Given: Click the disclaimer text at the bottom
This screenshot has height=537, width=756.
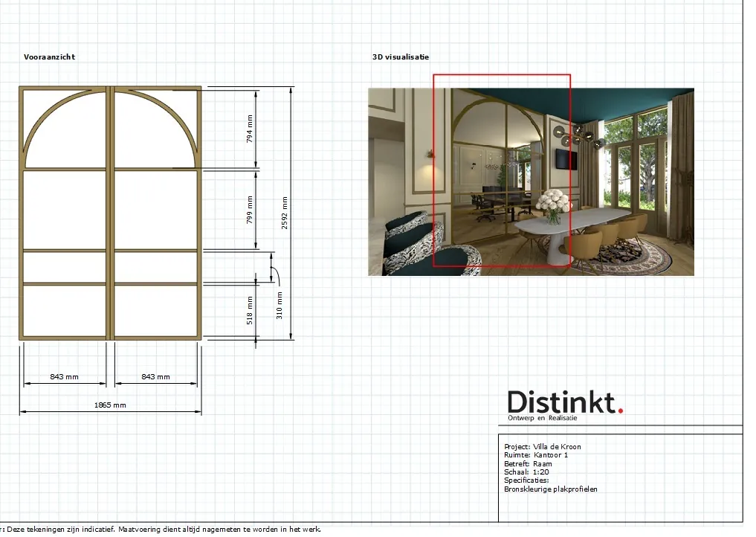Looking at the screenshot, I should click(161, 530).
